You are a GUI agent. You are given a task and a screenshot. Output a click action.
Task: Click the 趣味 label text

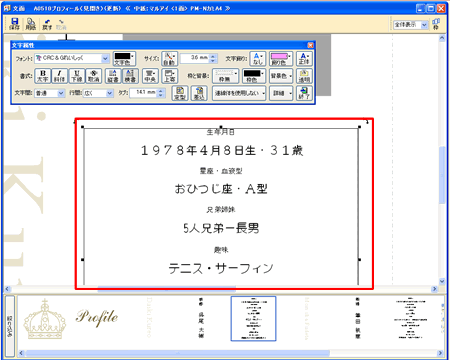click(x=221, y=250)
